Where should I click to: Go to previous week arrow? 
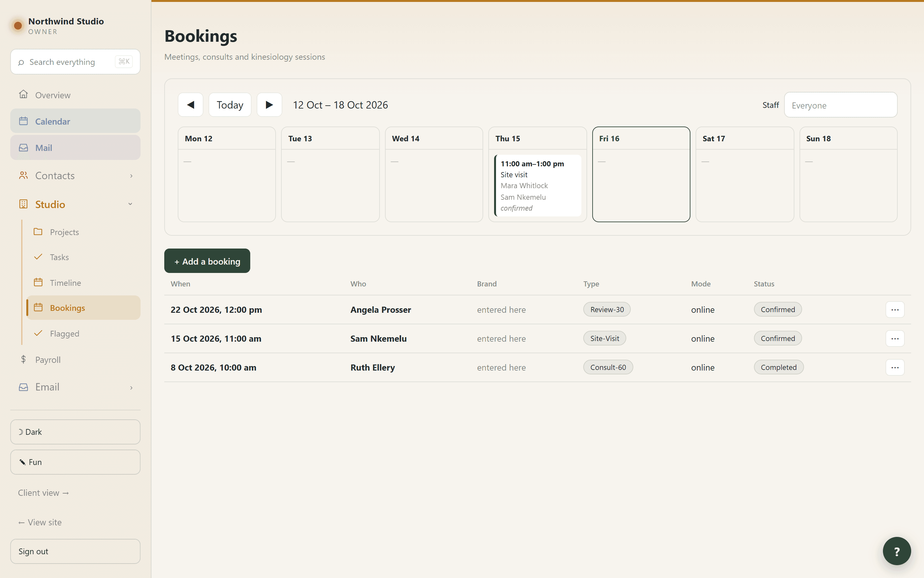click(x=191, y=105)
